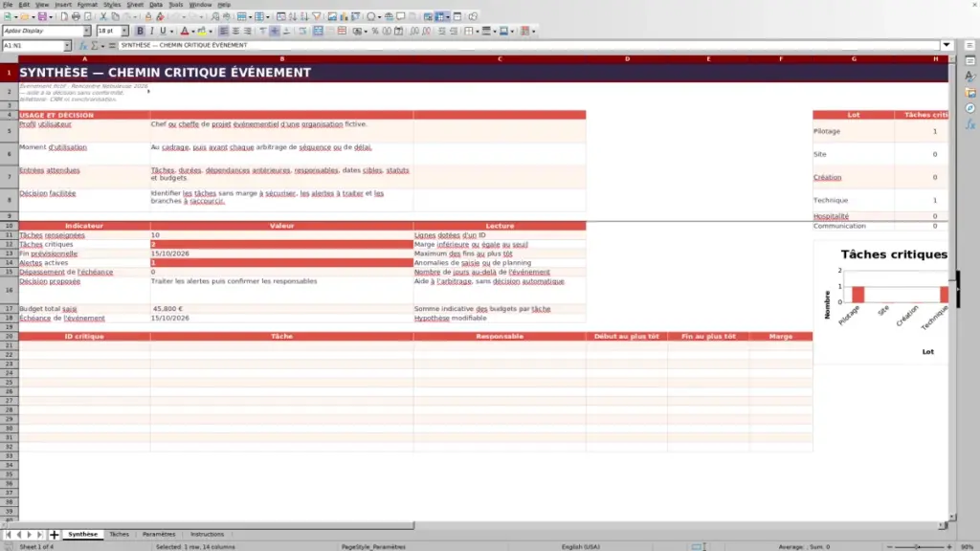Open Find & Replace from the toolbar
Image resolution: width=980 pixels, height=551 pixels.
click(x=215, y=17)
